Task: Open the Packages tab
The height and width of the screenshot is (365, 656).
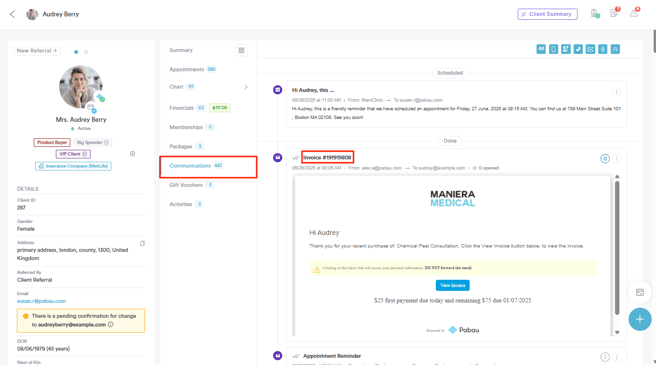Action: point(181,147)
